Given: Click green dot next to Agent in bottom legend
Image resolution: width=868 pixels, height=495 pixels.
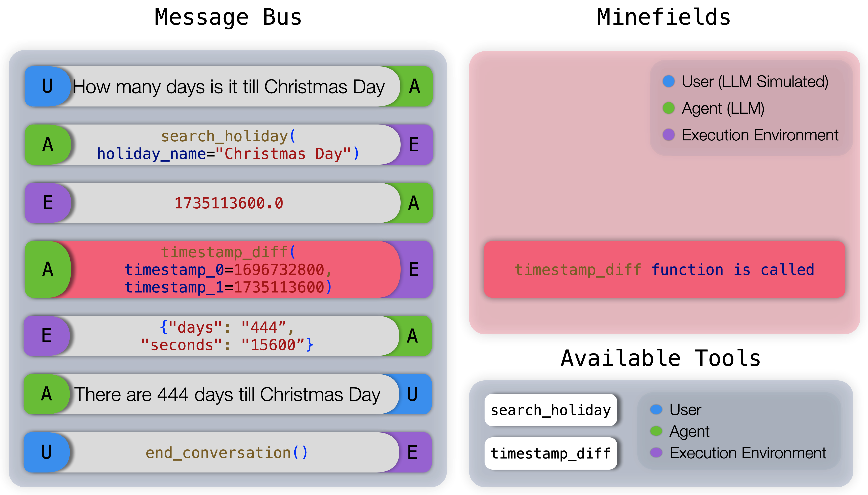Looking at the screenshot, I should (656, 431).
